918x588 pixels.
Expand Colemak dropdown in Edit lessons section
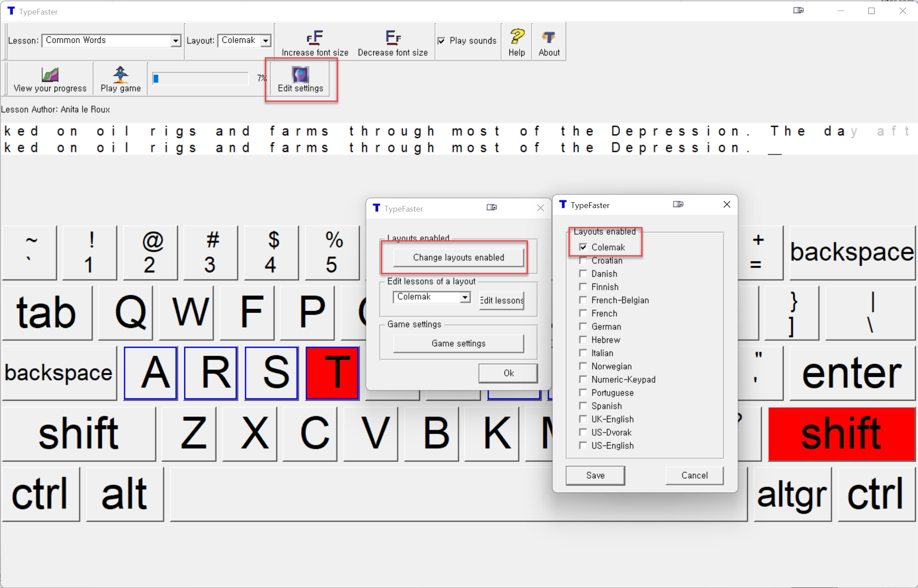[465, 298]
